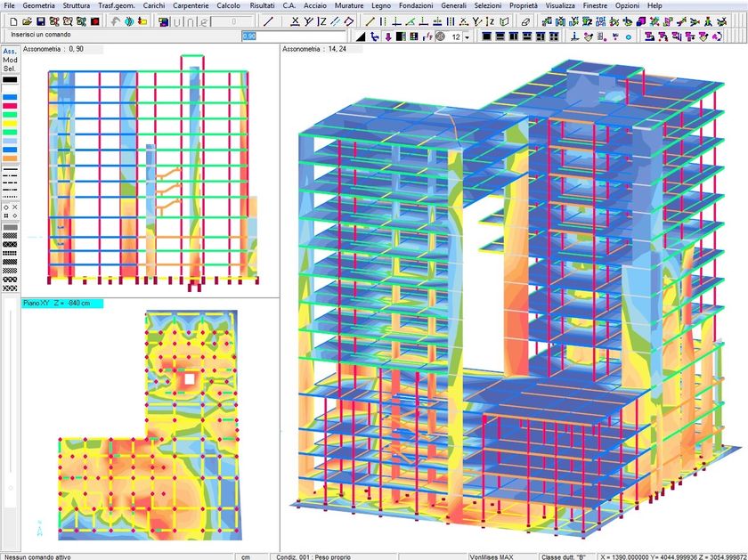Viewport: 748px width, 560px height.
Task: Click the magenta down arrow load icon
Action: (x=388, y=37)
